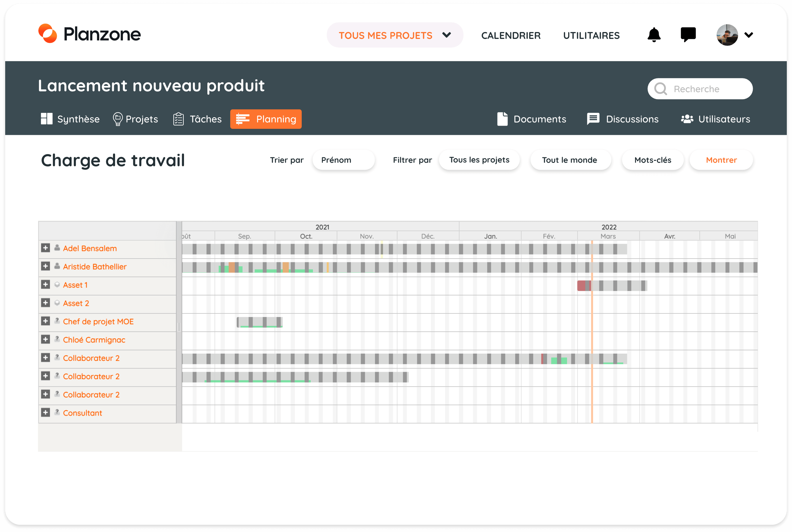
Task: Expand the Asset 1 row
Action: point(46,285)
